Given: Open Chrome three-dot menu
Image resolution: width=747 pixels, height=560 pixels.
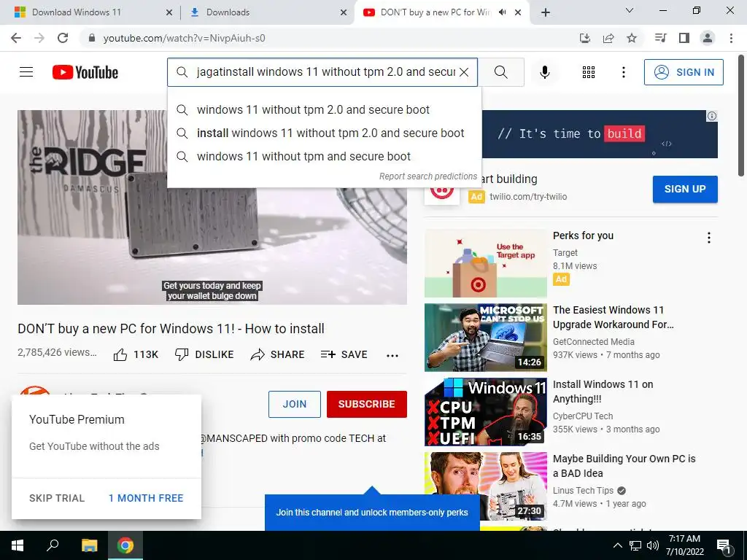Looking at the screenshot, I should [731, 38].
